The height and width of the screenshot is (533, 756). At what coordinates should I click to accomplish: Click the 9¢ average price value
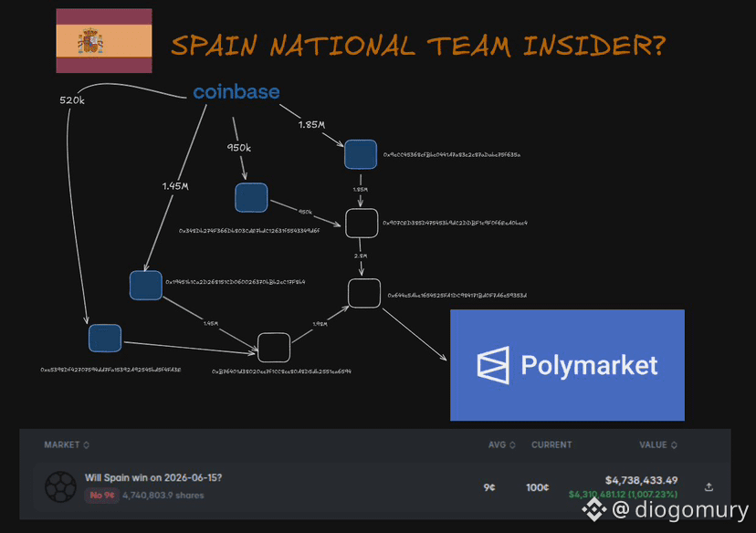pos(489,487)
